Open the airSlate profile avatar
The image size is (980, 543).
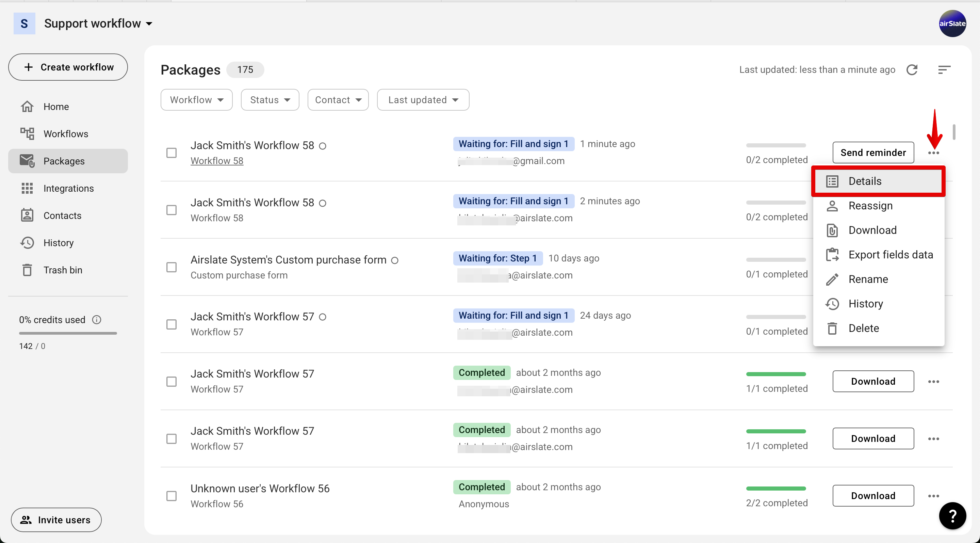952,23
